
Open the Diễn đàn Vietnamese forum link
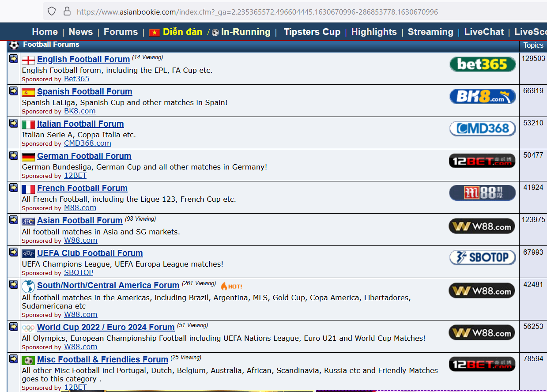[x=182, y=32]
